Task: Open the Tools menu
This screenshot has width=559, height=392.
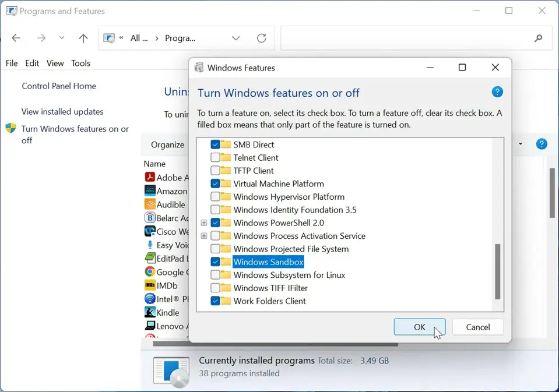Action: (x=81, y=63)
